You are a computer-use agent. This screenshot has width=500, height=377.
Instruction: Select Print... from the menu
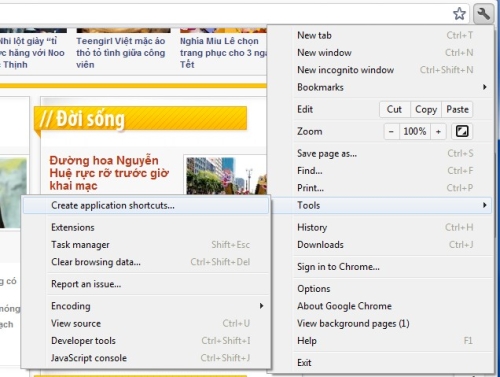click(x=392, y=188)
